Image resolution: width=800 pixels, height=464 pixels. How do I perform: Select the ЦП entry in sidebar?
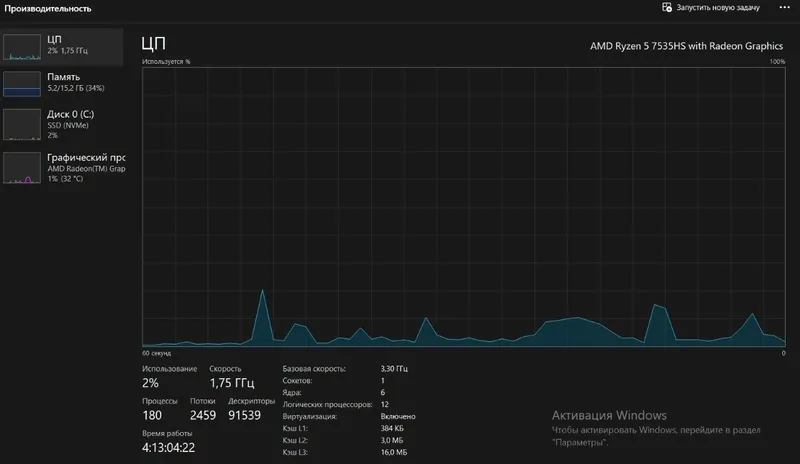(x=62, y=47)
